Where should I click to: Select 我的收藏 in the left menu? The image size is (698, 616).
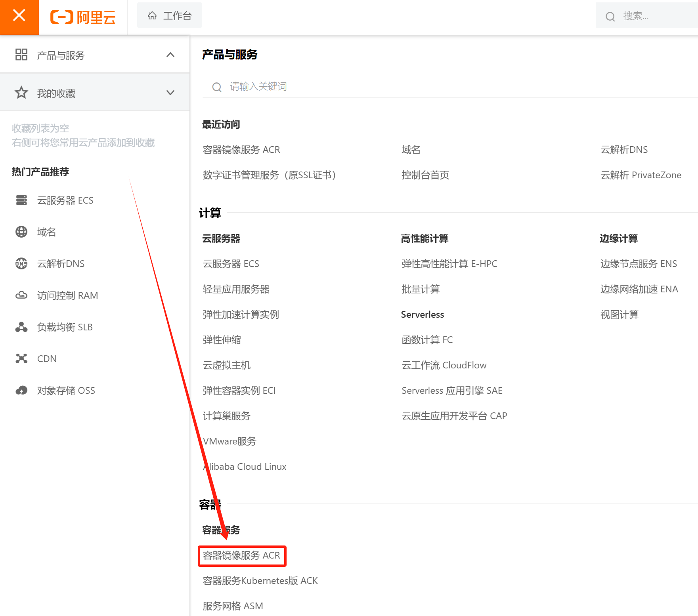[95, 93]
